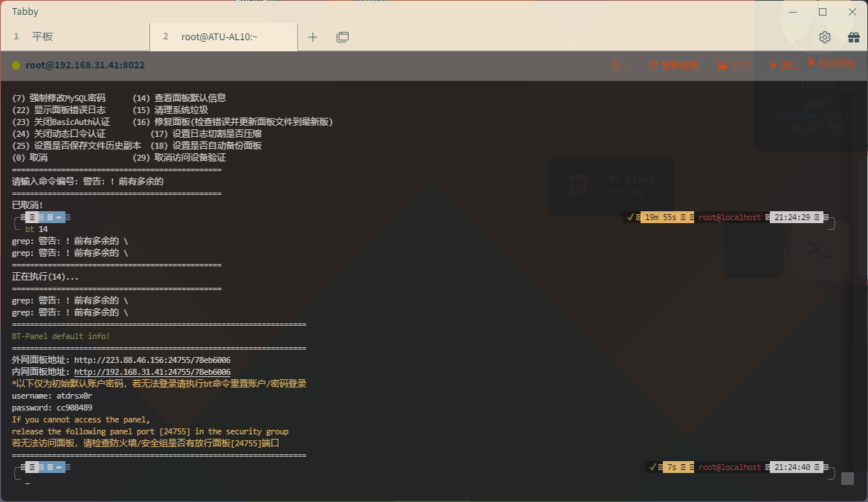Open the external panel address 223.88.46.156 link
The height and width of the screenshot is (502, 868).
pos(152,360)
